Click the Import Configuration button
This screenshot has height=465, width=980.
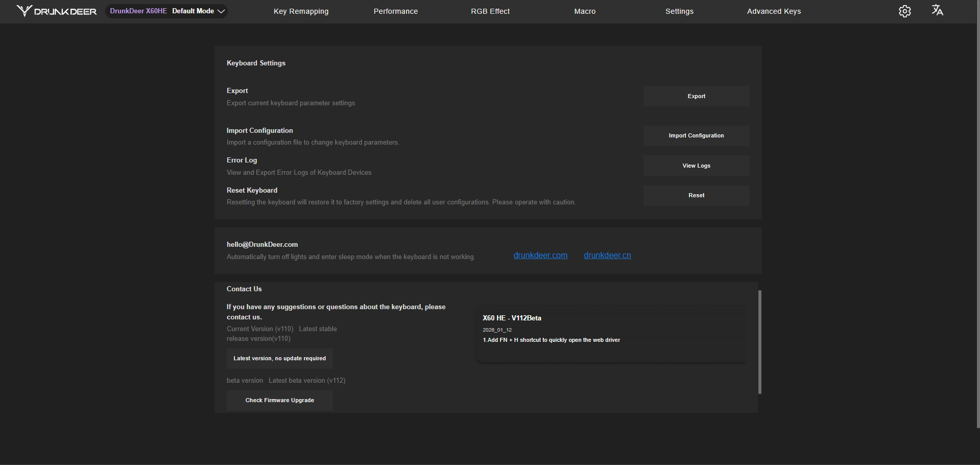pos(696,136)
